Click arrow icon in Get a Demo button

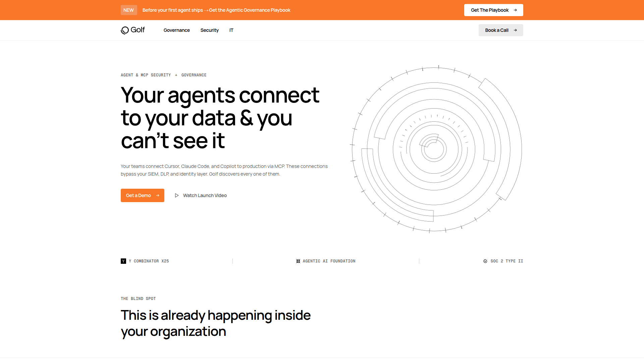[158, 195]
